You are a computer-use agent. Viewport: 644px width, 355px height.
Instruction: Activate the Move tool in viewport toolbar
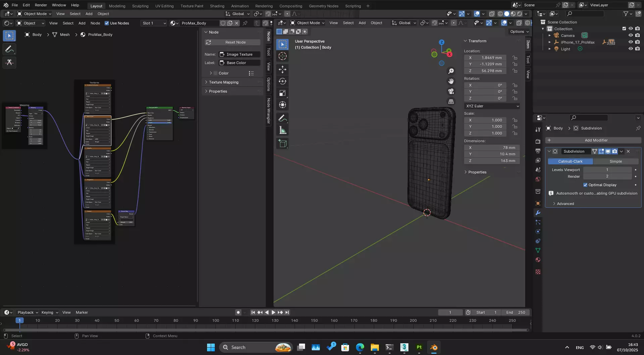tap(283, 69)
